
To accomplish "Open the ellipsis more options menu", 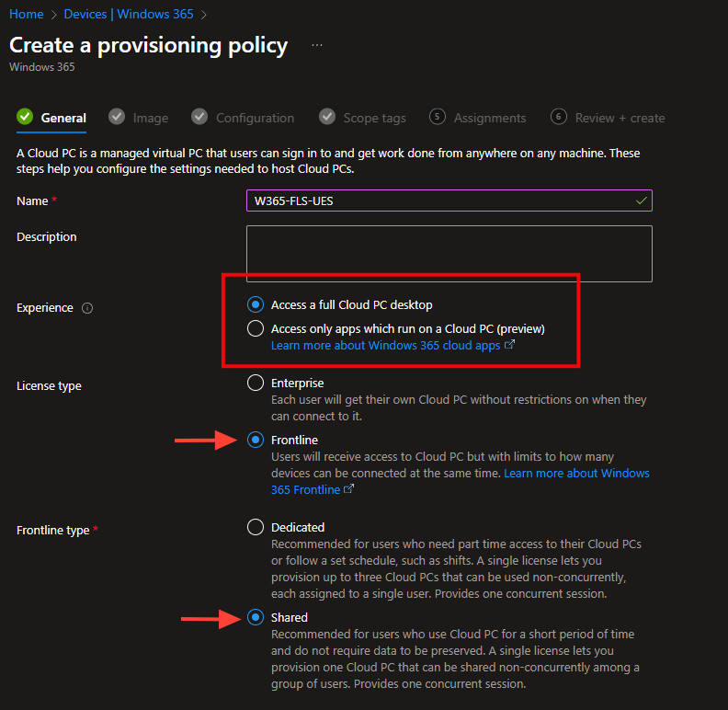I will click(x=317, y=45).
